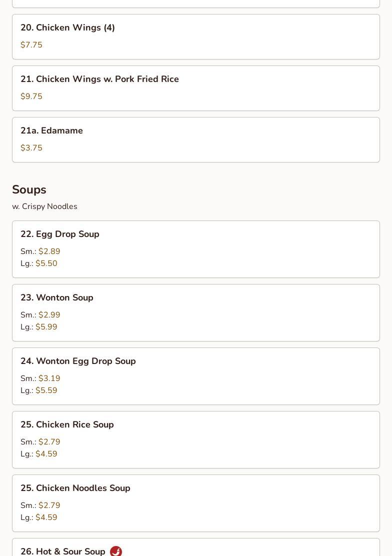
Task: Open the 22. Egg Drop Soup item
Action: tap(60, 234)
